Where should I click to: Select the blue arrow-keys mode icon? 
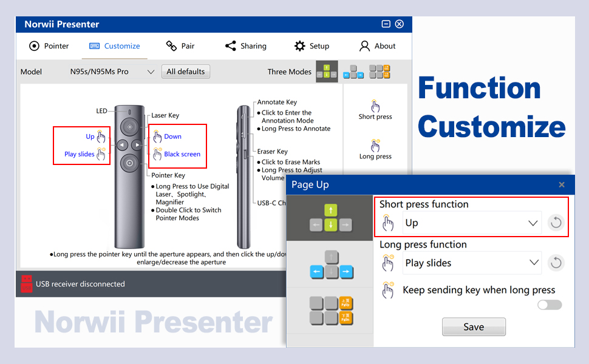353,71
